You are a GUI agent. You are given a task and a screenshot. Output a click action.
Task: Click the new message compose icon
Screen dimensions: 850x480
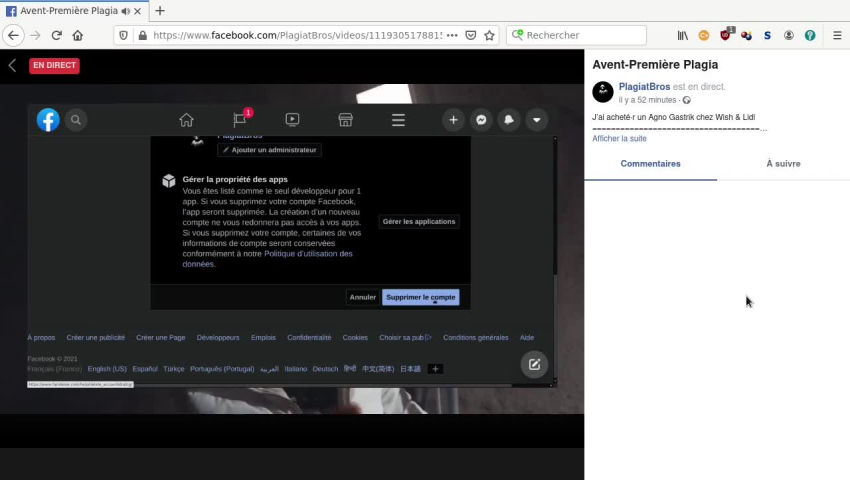click(534, 364)
